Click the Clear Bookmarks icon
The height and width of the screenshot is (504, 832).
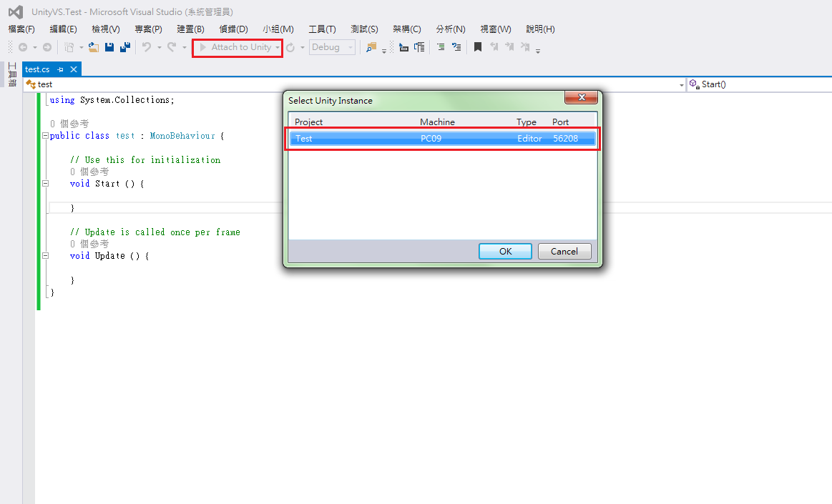[525, 47]
